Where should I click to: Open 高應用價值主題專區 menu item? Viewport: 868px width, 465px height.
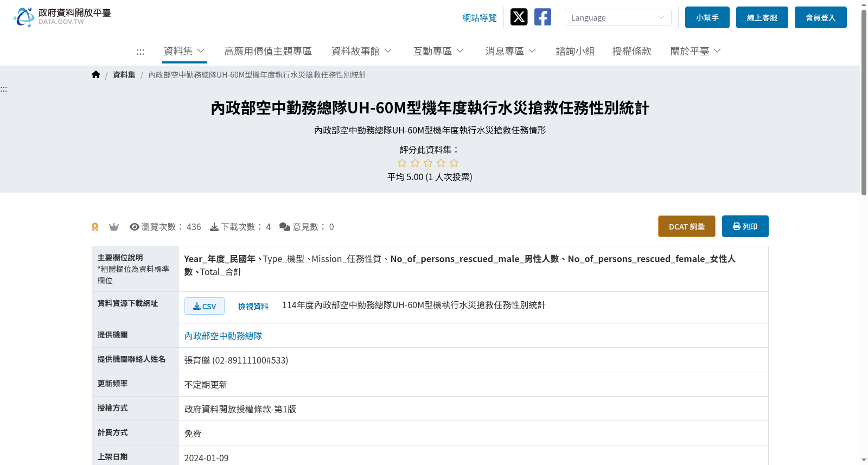[x=268, y=51]
